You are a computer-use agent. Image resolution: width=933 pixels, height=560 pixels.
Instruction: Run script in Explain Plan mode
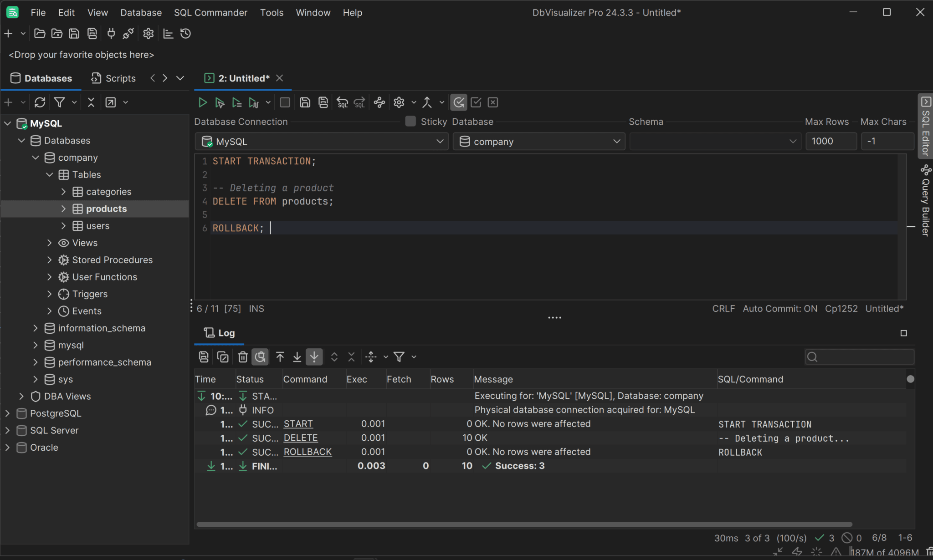click(253, 102)
